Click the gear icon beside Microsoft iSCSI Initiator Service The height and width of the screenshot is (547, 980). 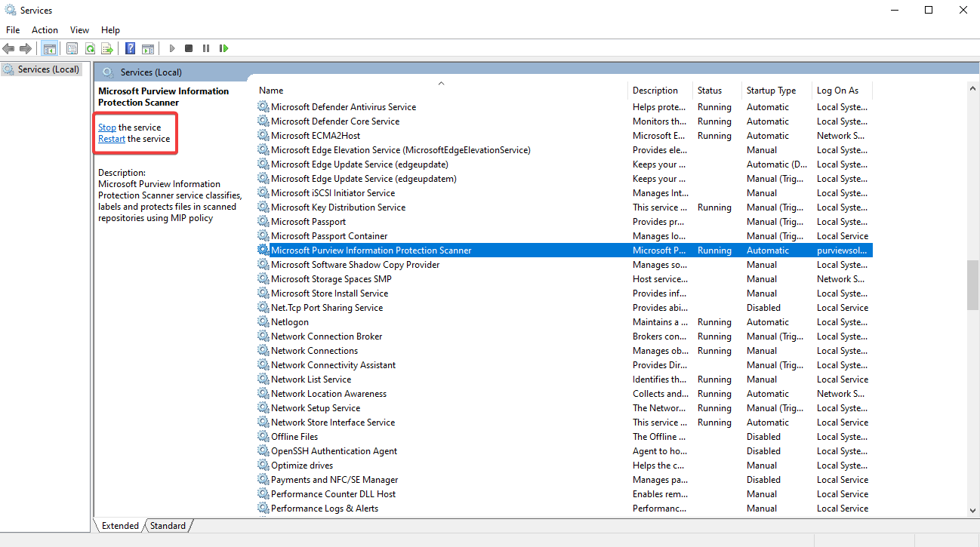click(x=263, y=193)
